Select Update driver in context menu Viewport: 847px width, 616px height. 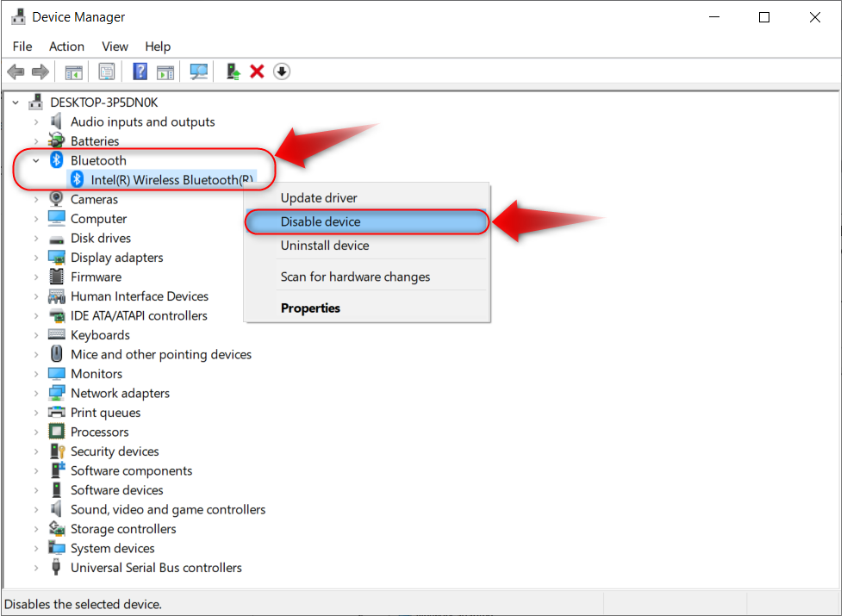coord(319,198)
